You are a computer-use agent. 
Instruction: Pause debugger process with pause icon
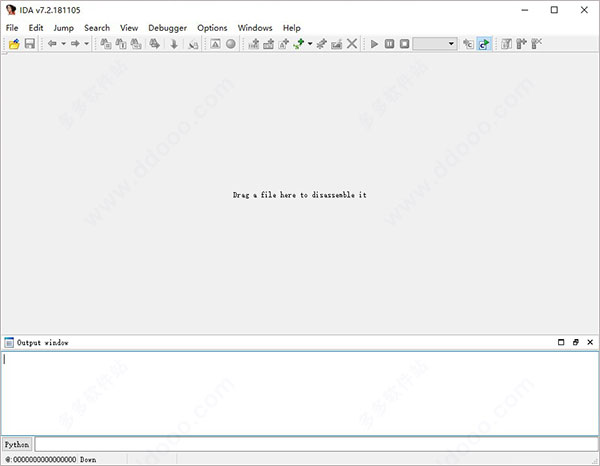tap(390, 44)
